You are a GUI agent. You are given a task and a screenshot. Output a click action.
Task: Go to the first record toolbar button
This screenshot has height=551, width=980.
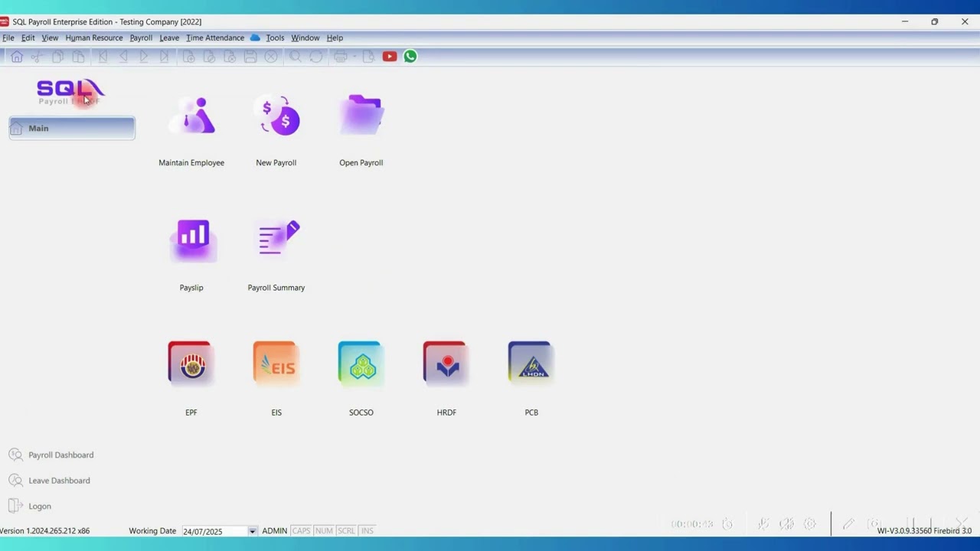tap(103, 57)
